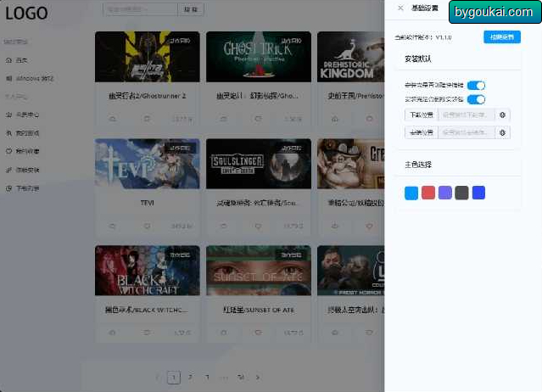Click the pagination ellipsis to jump pages
This screenshot has height=392, width=542.
coord(224,377)
